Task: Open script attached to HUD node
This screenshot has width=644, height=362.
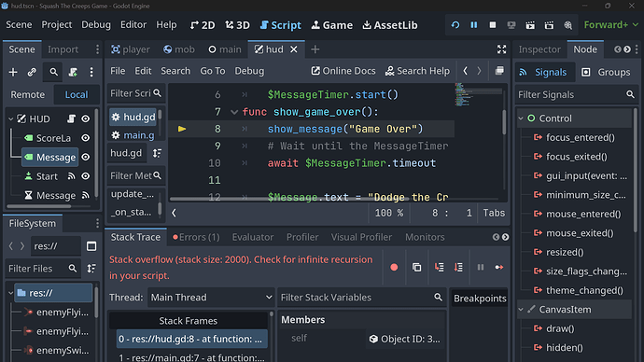Action: 71,119
